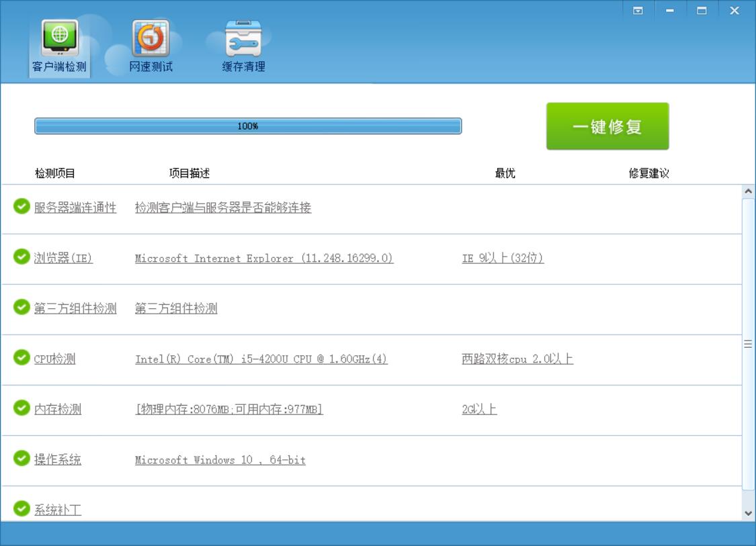This screenshot has height=546, width=756.
Task: Click the Microsoft Windows 10 64-bit description
Action: tap(220, 460)
